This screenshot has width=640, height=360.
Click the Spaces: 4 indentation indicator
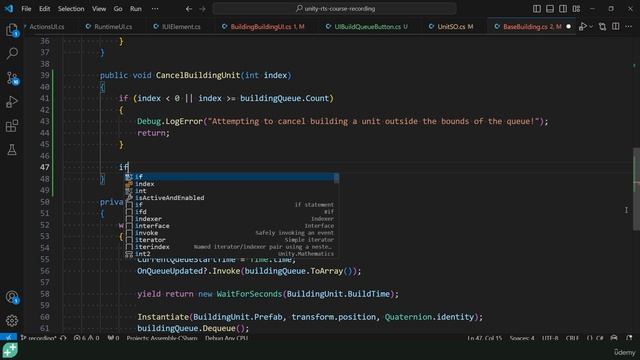click(522, 338)
